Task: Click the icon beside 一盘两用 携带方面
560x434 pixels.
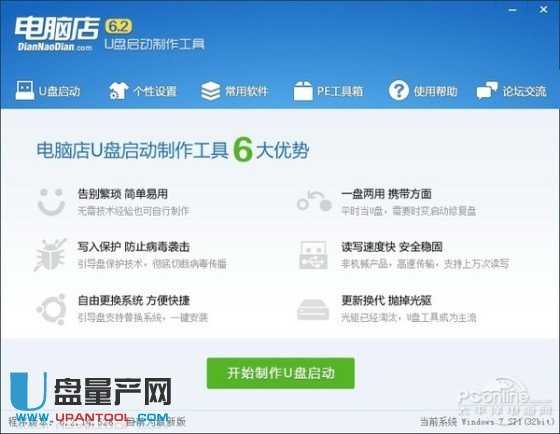Action: coord(314,201)
